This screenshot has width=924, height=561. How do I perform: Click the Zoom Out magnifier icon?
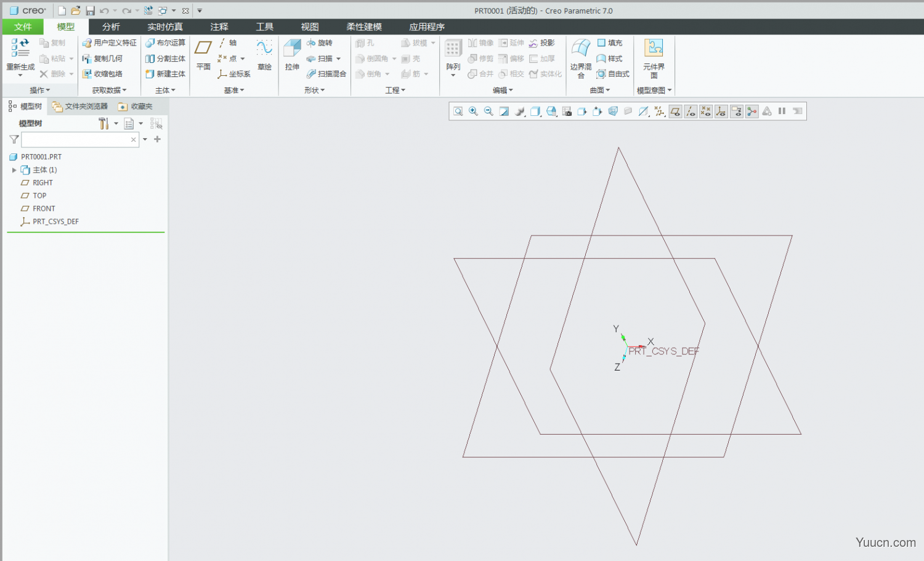coord(488,112)
